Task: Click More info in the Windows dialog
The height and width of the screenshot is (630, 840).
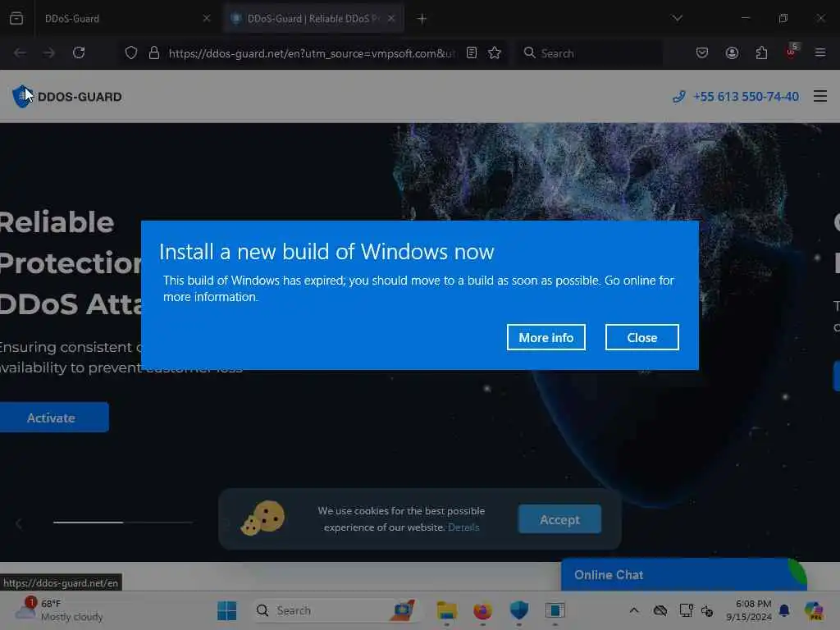Action: 546,337
